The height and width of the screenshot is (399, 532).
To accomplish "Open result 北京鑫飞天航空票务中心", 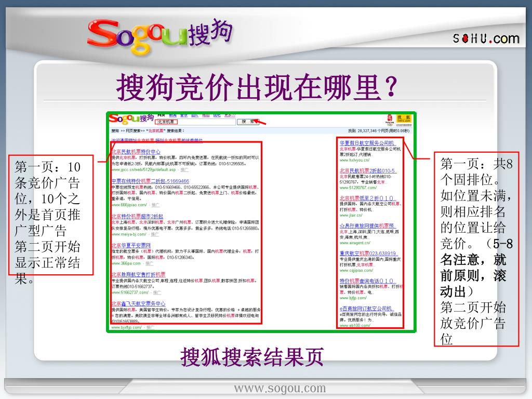I will pyautogui.click(x=138, y=303).
